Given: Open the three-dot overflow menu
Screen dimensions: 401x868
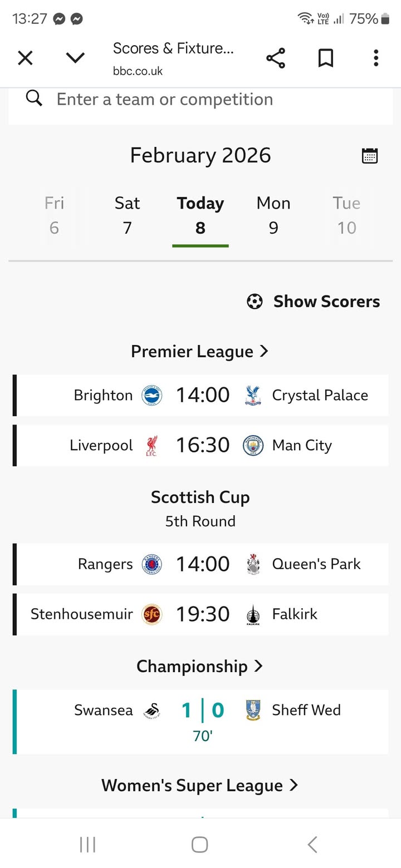Looking at the screenshot, I should click(x=376, y=58).
